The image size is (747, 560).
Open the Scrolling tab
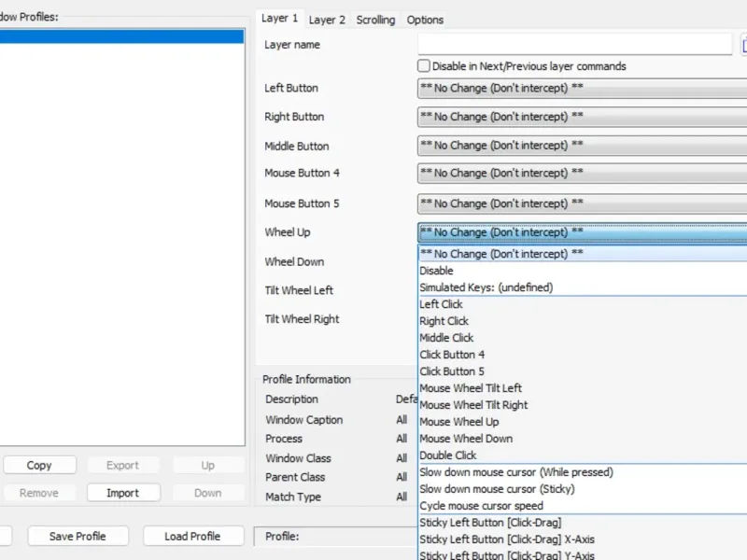tap(376, 20)
